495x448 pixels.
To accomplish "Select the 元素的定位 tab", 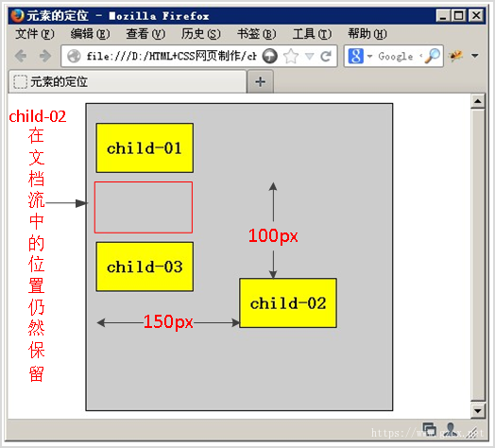I will [128, 81].
